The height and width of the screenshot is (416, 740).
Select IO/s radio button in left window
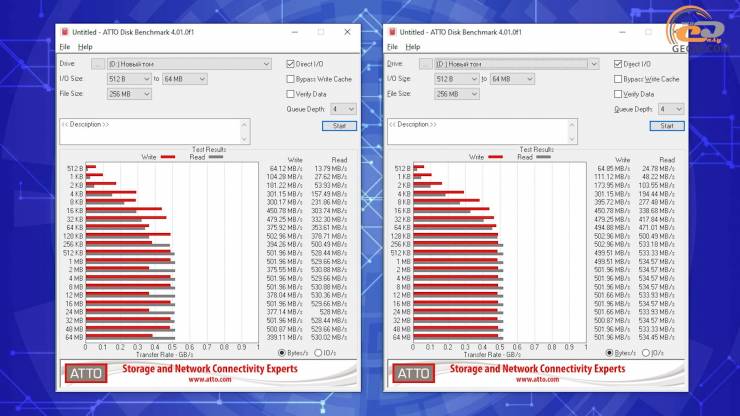[318, 353]
